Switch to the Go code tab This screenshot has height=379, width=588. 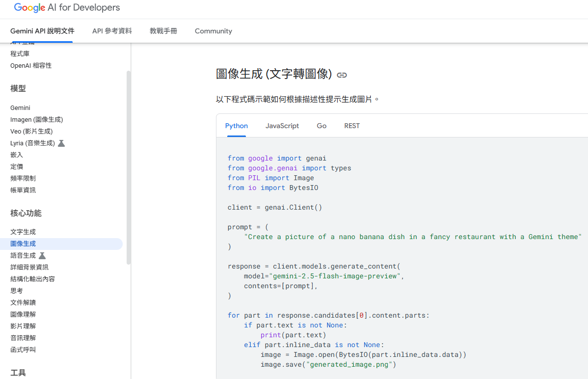pos(321,126)
